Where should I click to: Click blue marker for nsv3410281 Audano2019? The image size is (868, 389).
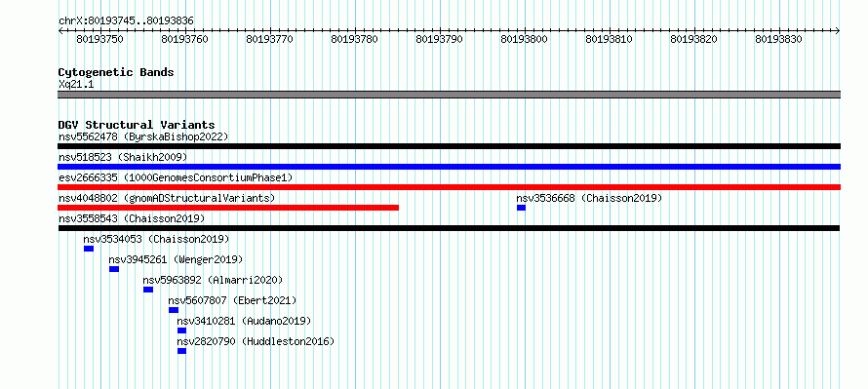tap(181, 331)
